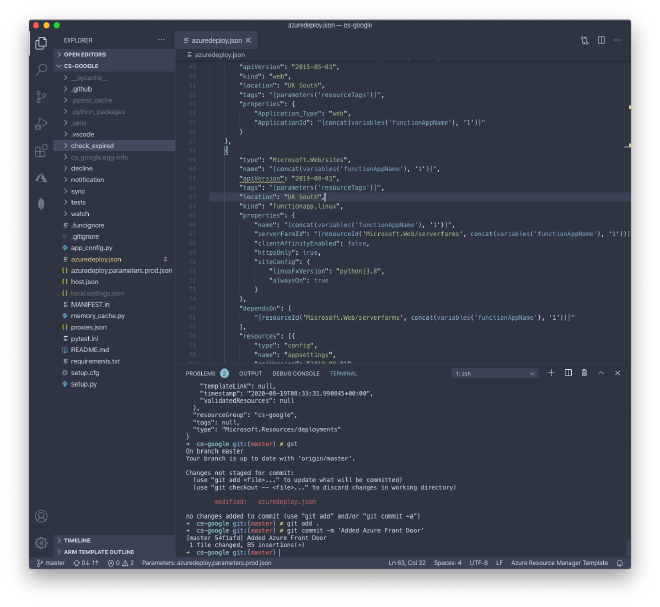The width and height of the screenshot is (660, 607).
Task: Expand the .vscode folder
Action: pyautogui.click(x=114, y=134)
